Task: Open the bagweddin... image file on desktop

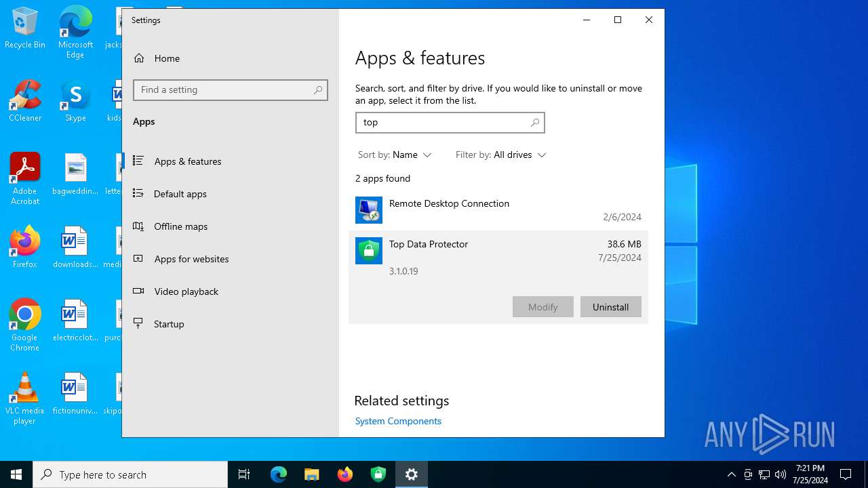Action: (x=75, y=175)
